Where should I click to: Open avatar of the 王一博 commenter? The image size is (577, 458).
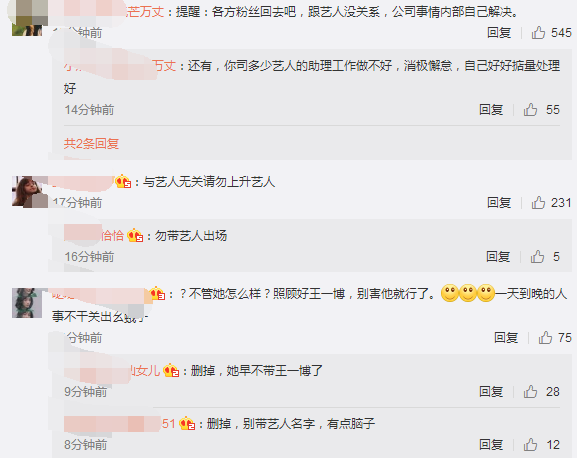tap(27, 303)
